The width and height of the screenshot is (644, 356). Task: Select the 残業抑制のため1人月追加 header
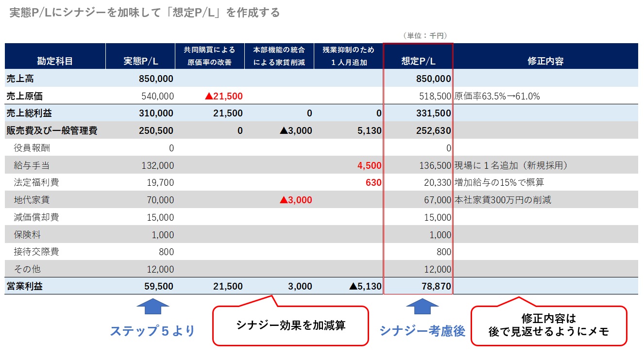click(348, 56)
